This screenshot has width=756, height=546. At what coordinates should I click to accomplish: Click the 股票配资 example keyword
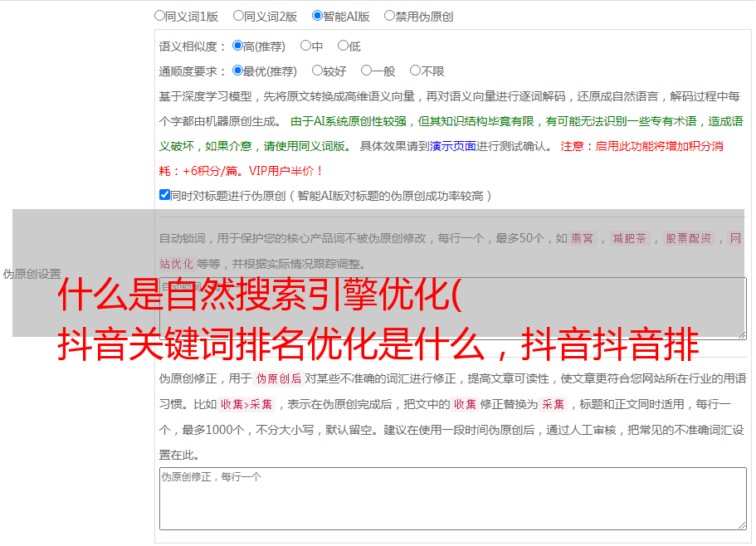pyautogui.click(x=688, y=238)
